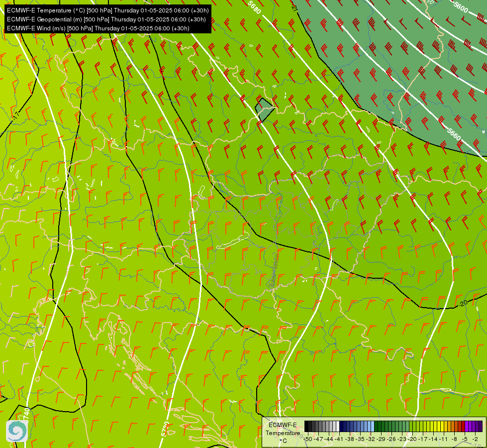This screenshot has width=487, height=448.
Task: Click the -50 legend tick label
Action: 308,439
